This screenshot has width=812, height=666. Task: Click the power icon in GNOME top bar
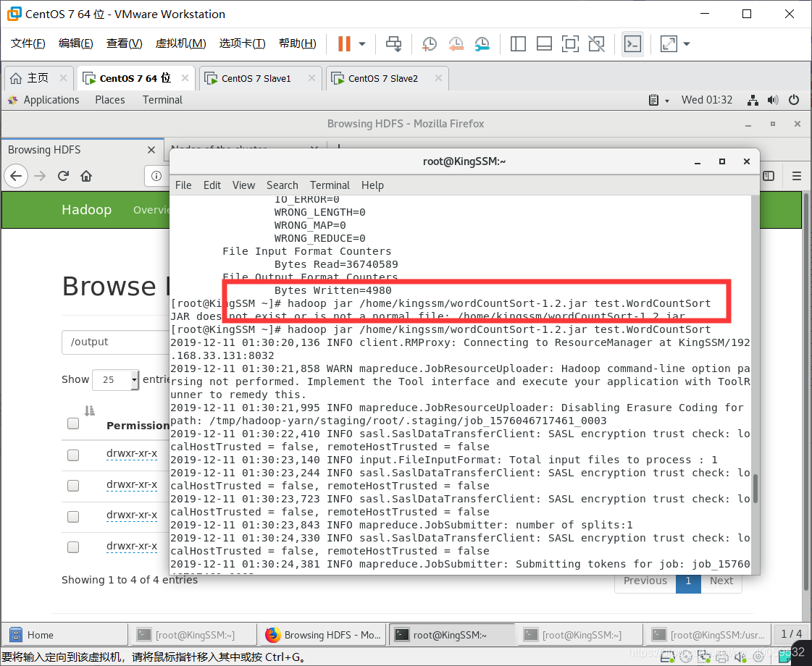tap(793, 100)
